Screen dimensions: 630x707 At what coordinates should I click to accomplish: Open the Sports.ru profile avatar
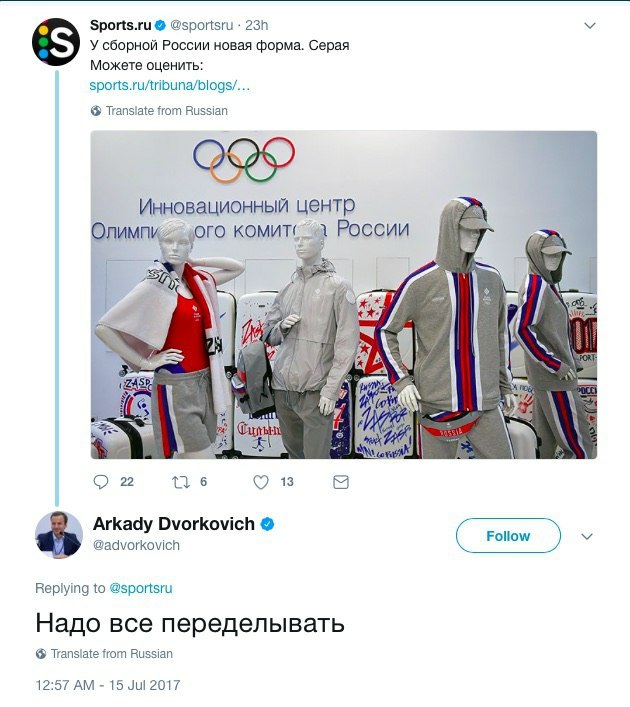click(56, 42)
